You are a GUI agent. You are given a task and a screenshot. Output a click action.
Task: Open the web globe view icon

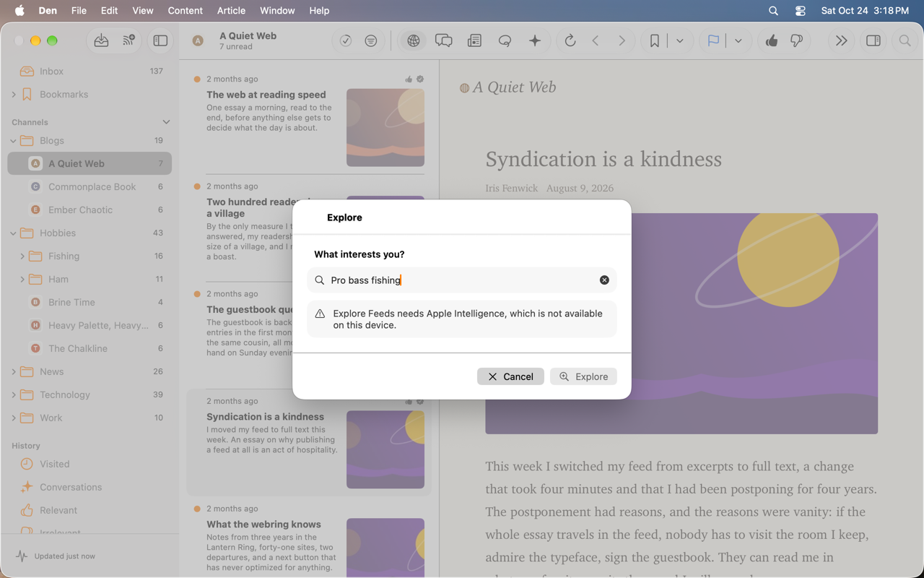[x=413, y=41]
